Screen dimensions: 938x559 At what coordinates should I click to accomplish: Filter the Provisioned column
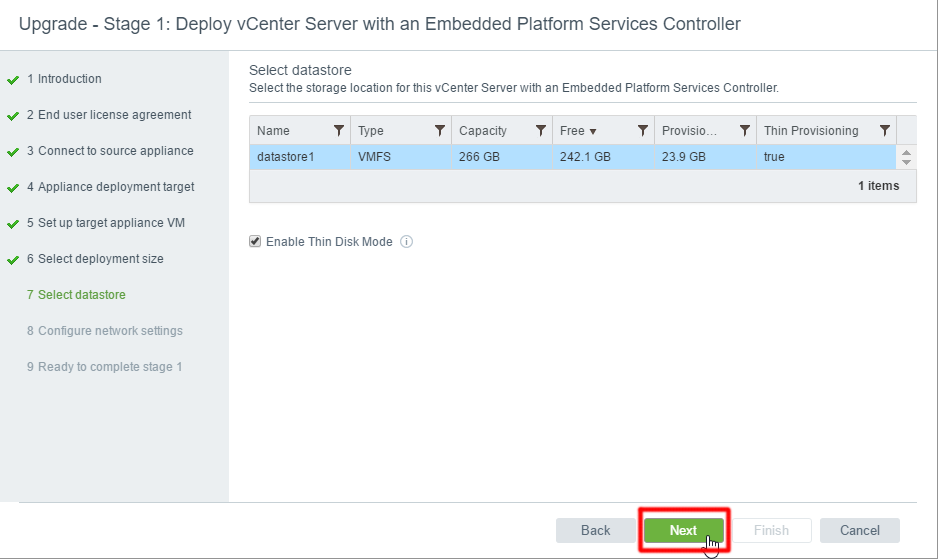(745, 130)
